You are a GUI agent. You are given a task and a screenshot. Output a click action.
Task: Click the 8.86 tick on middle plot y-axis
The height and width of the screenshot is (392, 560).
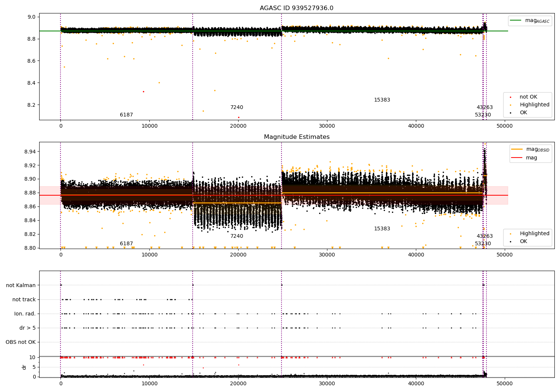click(x=30, y=207)
